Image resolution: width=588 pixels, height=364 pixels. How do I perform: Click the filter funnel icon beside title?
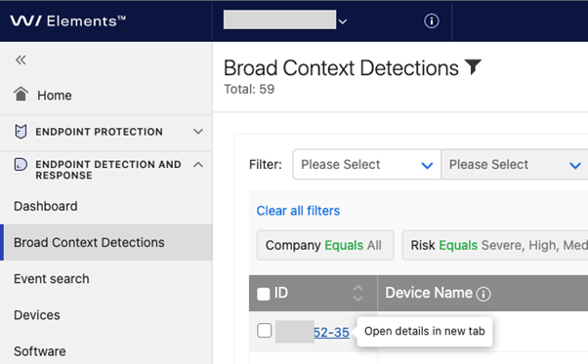point(473,67)
